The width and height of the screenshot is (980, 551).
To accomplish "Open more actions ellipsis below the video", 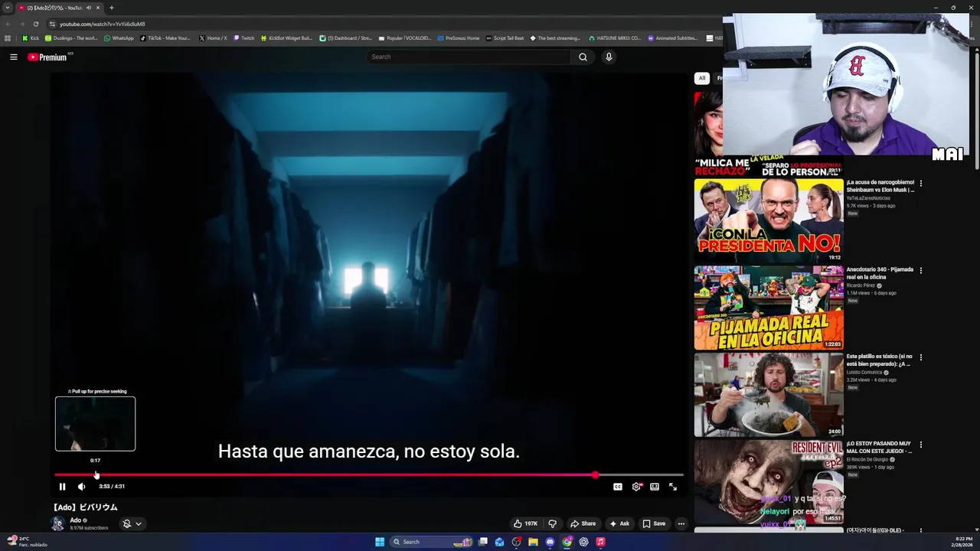I will (x=681, y=523).
